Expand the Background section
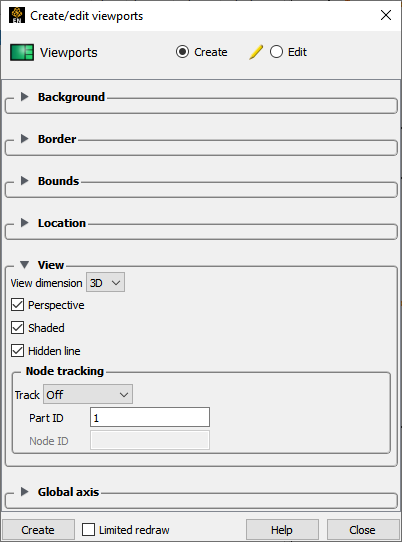 click(x=24, y=96)
